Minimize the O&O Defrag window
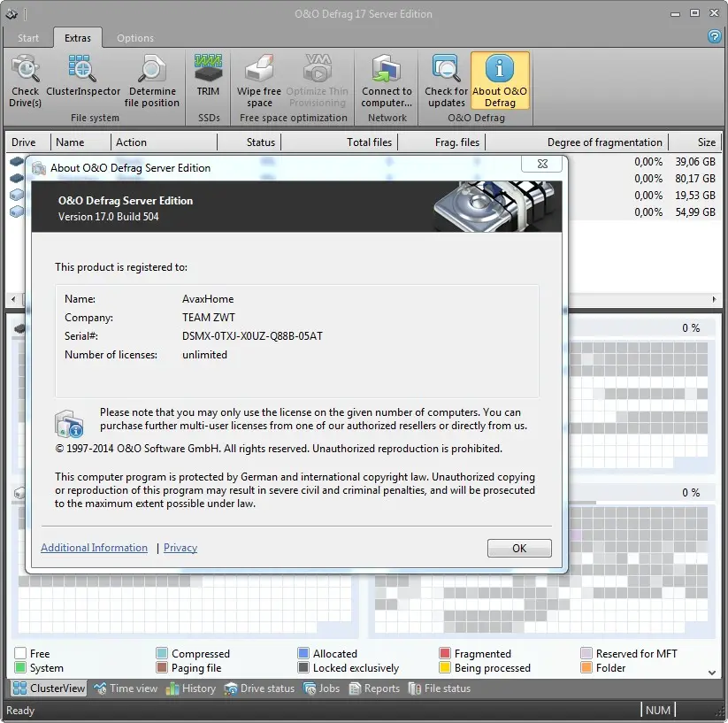Screen dimensions: 728x723 (675, 14)
